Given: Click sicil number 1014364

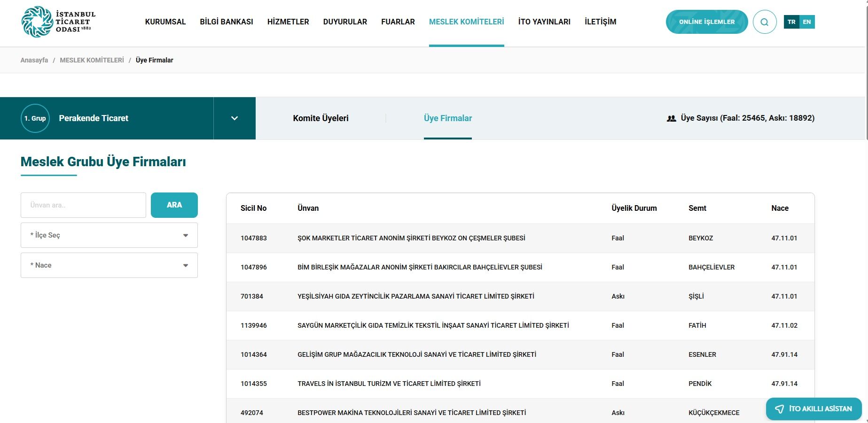Looking at the screenshot, I should pyautogui.click(x=254, y=354).
